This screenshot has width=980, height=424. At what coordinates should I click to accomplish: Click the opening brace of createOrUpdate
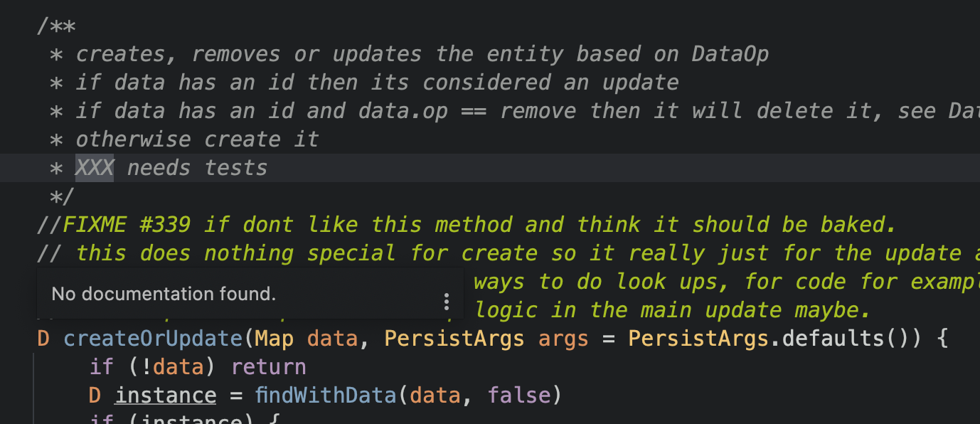(941, 338)
